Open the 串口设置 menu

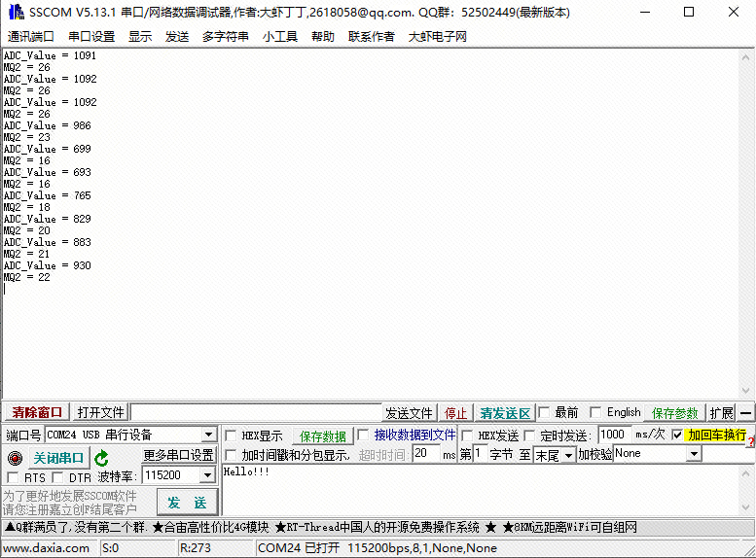point(90,37)
